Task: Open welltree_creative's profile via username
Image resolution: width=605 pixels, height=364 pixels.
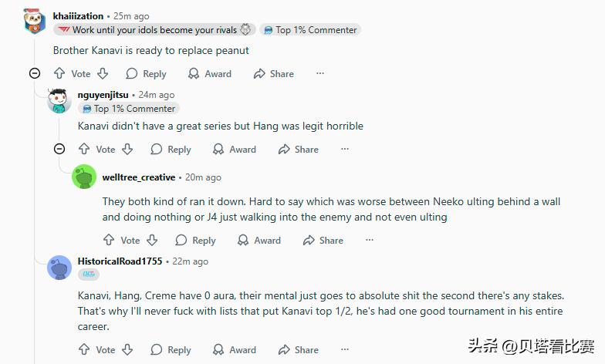Action: [x=139, y=177]
